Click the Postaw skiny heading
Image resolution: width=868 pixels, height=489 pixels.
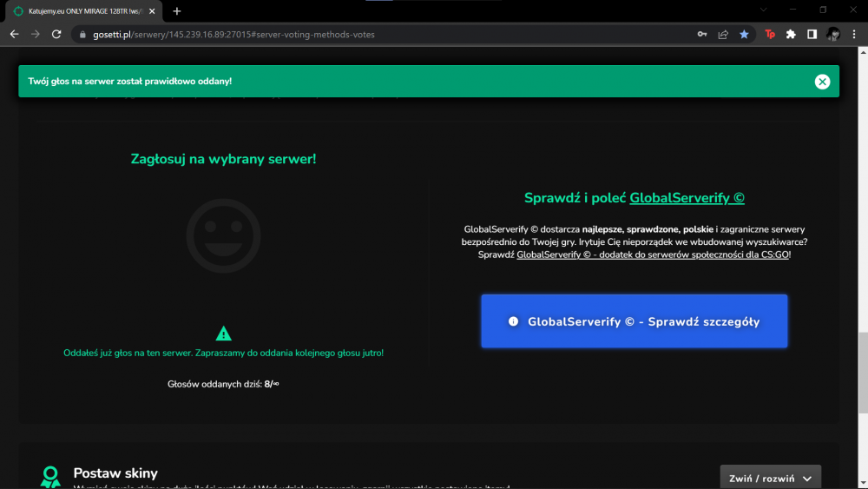(x=115, y=473)
